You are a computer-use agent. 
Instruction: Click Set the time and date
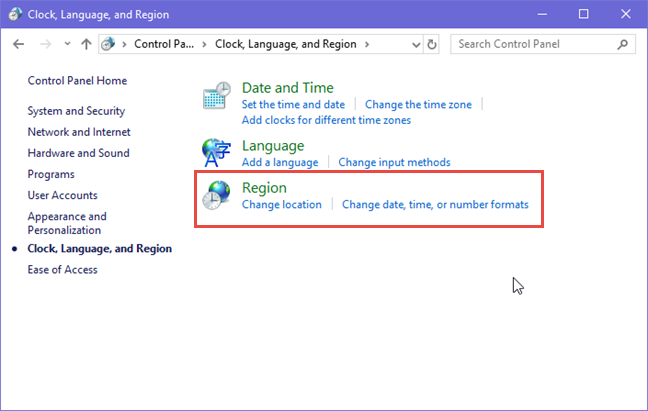coord(293,105)
